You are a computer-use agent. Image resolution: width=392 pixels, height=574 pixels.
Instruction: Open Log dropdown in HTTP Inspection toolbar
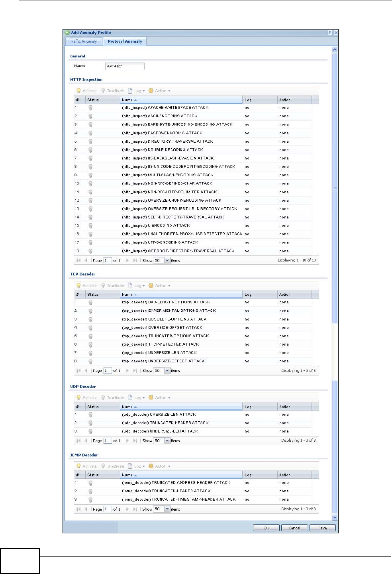coord(136,91)
